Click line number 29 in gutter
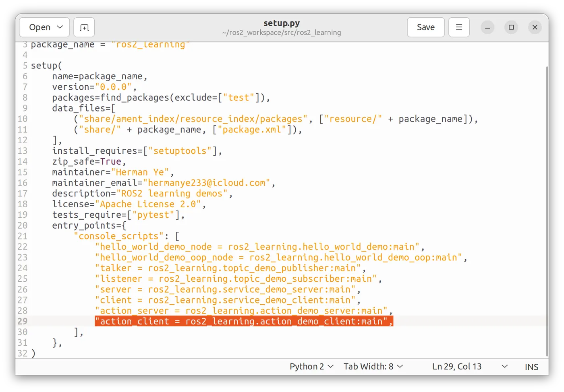This screenshot has height=392, width=564. coord(23,321)
